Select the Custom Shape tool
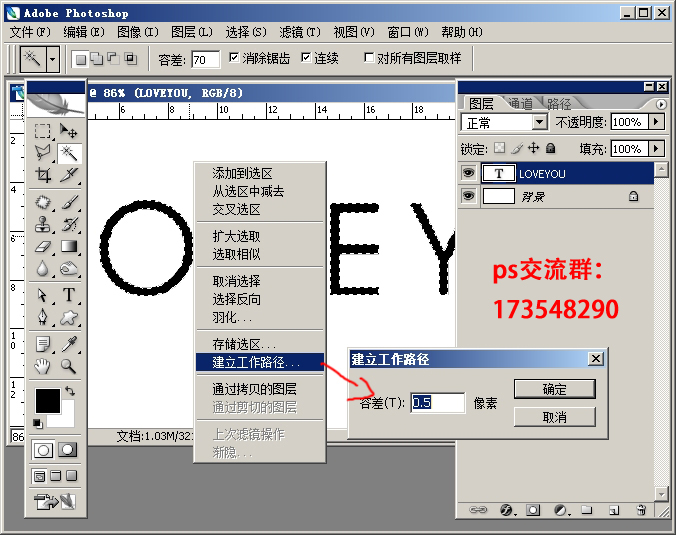This screenshot has width=676, height=535. [69, 318]
